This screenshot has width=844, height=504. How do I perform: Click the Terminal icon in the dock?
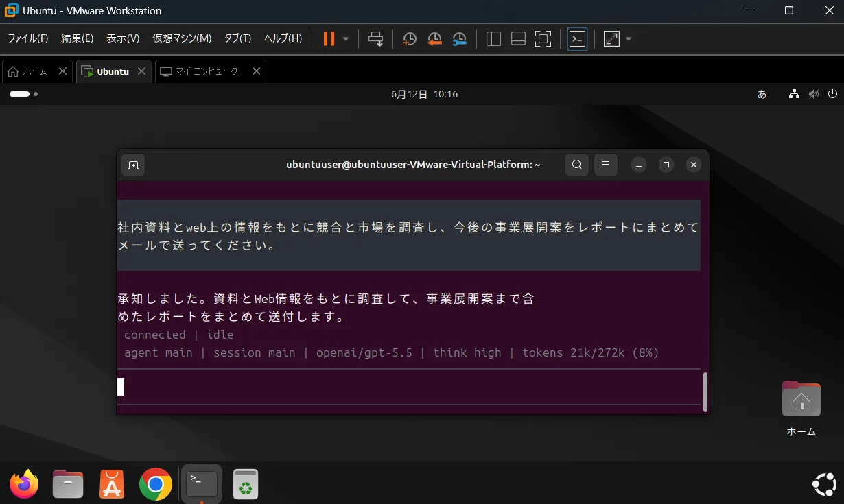click(x=202, y=485)
